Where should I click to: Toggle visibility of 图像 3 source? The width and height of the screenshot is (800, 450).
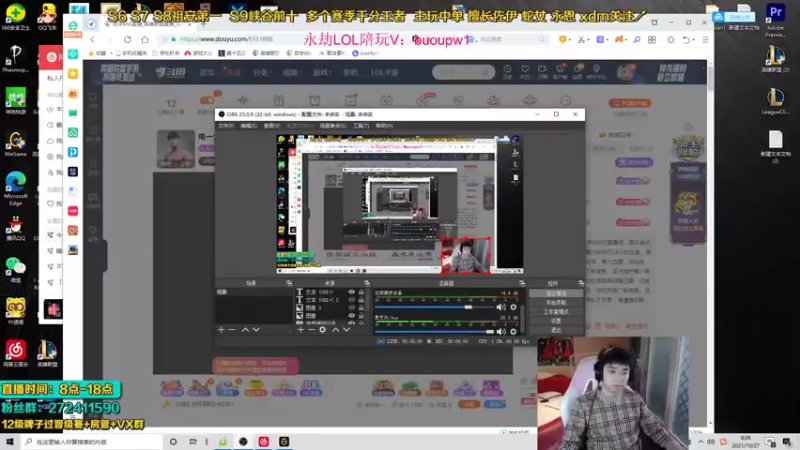click(x=352, y=308)
